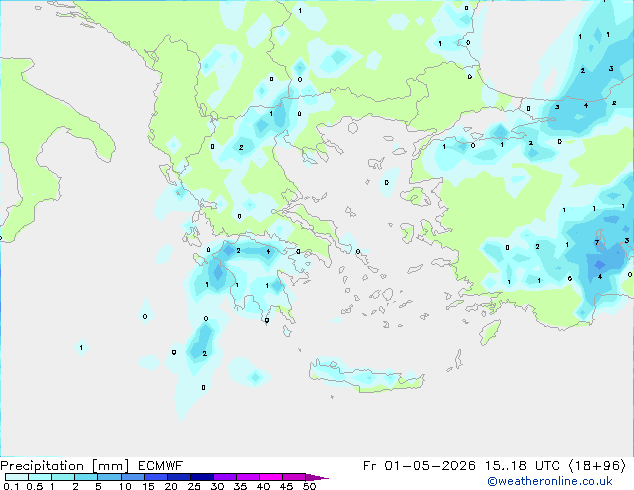Click the legend scale label "40"
The width and height of the screenshot is (634, 490).
coord(263,486)
